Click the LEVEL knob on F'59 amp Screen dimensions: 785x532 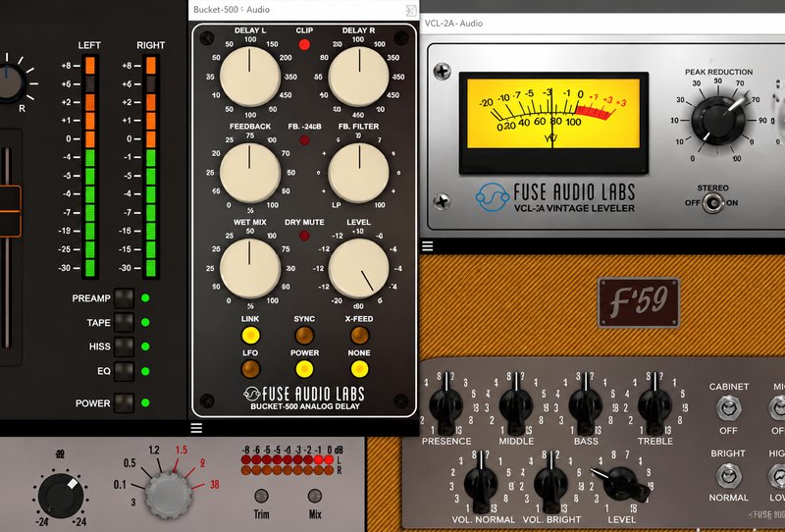tap(623, 483)
